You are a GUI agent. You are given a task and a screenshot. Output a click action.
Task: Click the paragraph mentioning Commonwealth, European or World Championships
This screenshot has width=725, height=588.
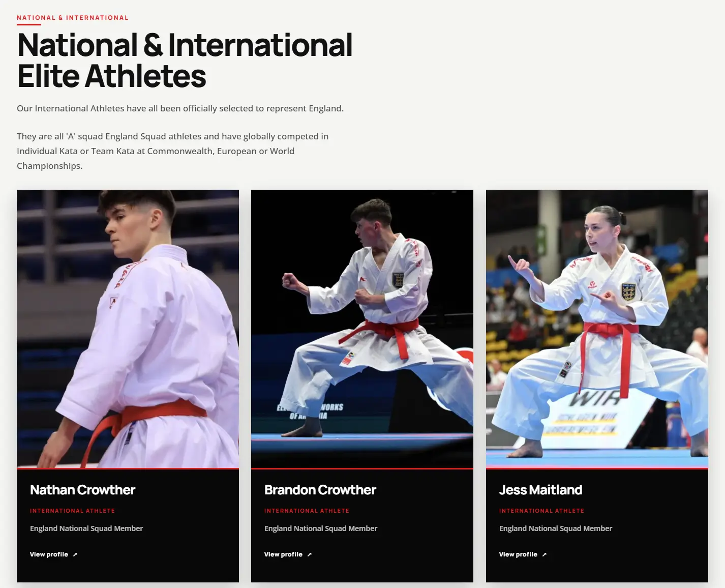click(x=173, y=151)
